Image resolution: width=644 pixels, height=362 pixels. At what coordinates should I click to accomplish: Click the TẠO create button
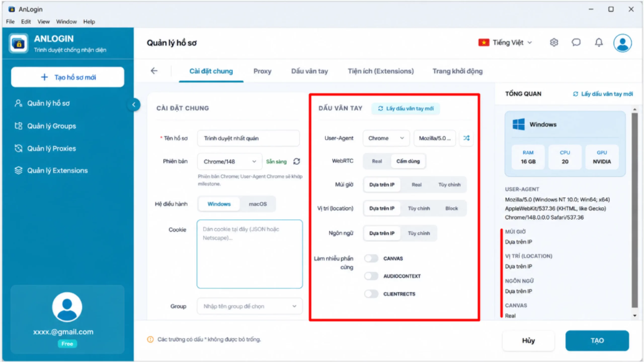pos(597,340)
